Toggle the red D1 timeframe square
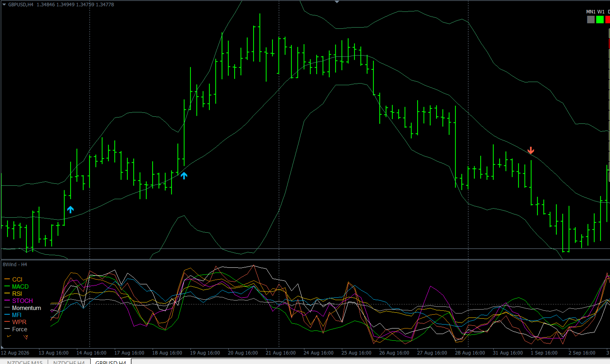Screen dimensions: 610x364 (608, 19)
